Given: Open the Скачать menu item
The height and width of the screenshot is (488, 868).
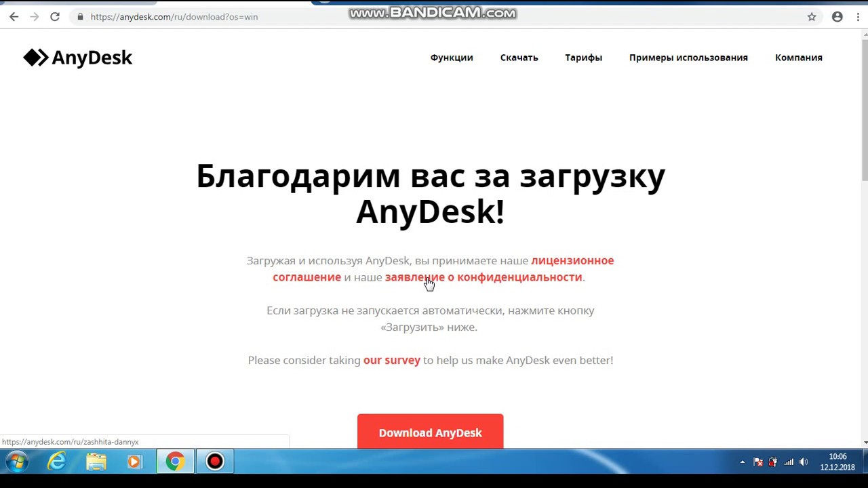Looking at the screenshot, I should [x=519, y=58].
